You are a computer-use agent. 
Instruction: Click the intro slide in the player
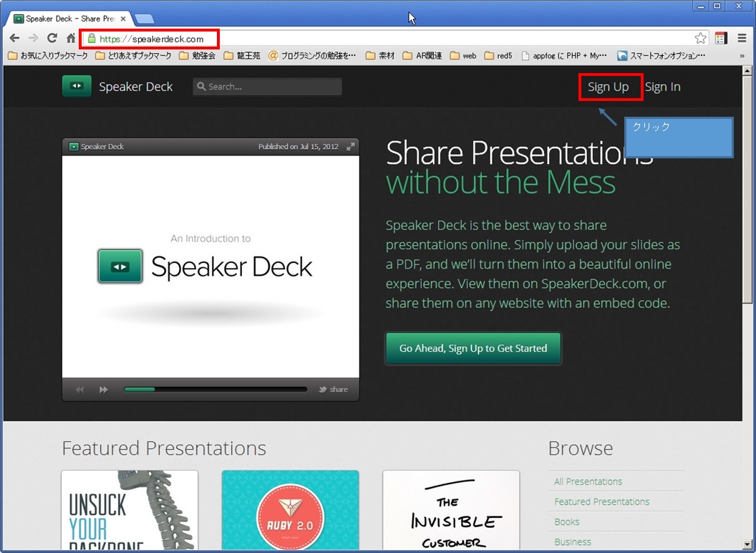(x=210, y=266)
